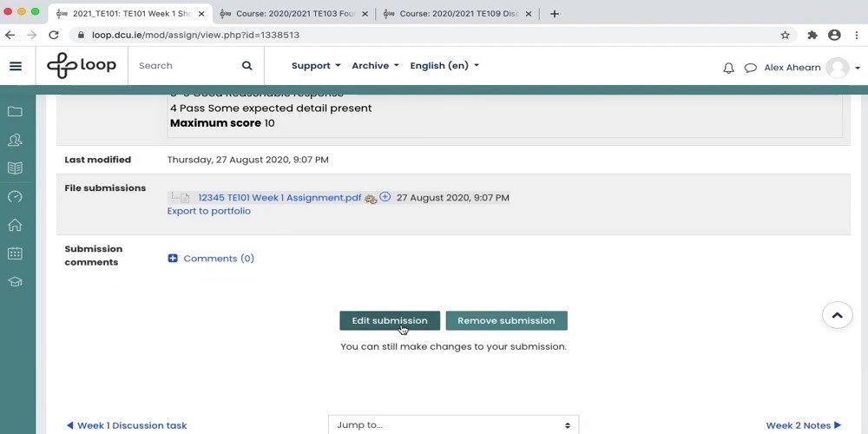Open the 12345 TE101 Week 1 Assignment.pdf link

[279, 198]
